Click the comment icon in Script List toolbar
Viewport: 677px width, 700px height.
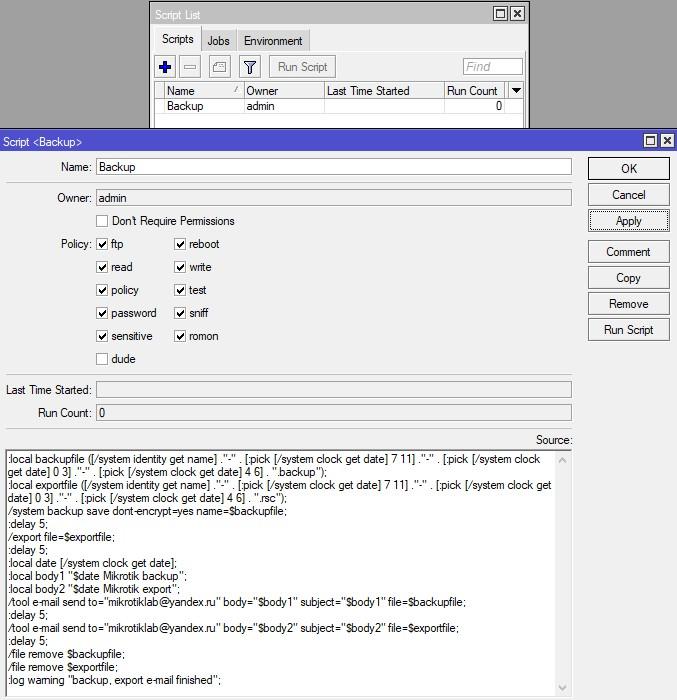(220, 67)
